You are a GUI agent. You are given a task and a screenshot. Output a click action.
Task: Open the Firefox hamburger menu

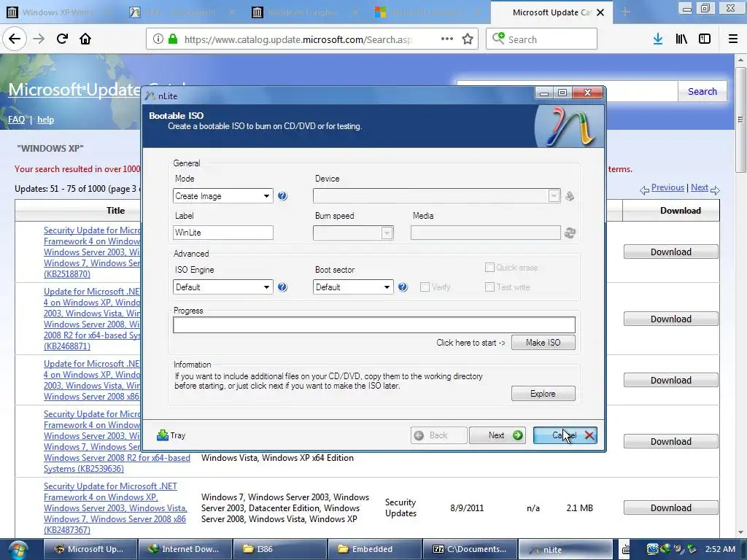[x=732, y=39]
